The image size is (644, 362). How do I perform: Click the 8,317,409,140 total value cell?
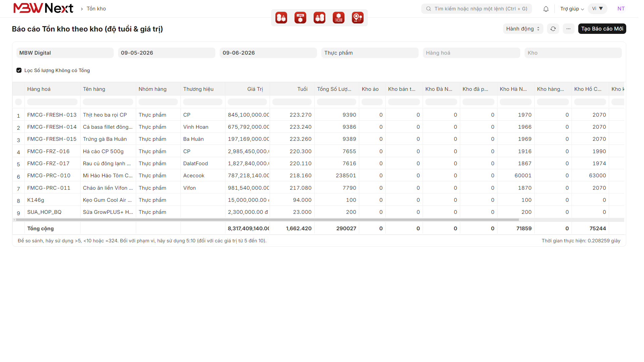point(248,229)
